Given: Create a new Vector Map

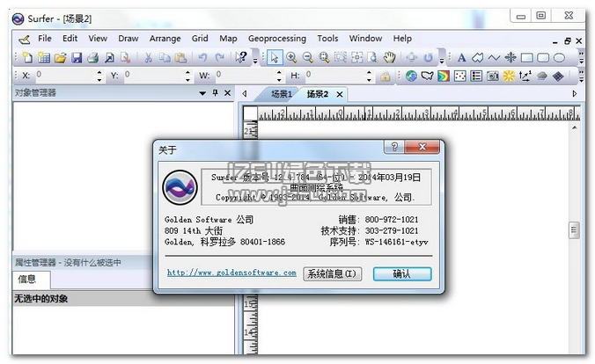Looking at the screenshot, I should pyautogui.click(x=525, y=76).
